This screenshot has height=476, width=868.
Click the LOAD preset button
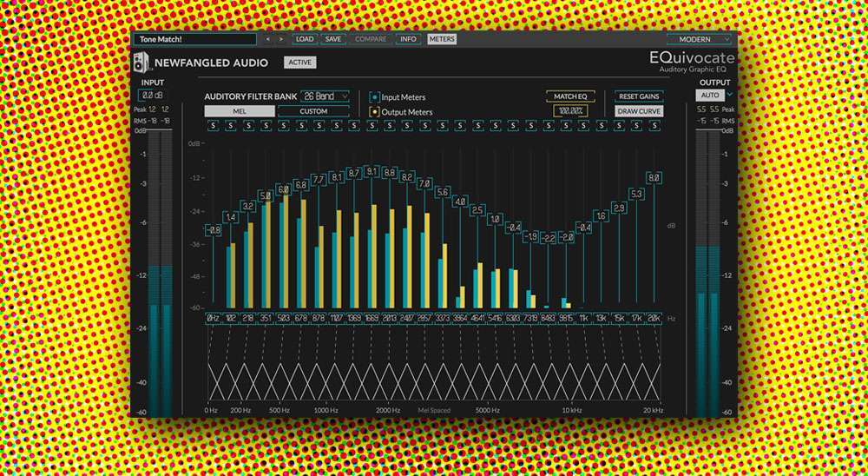click(x=305, y=39)
